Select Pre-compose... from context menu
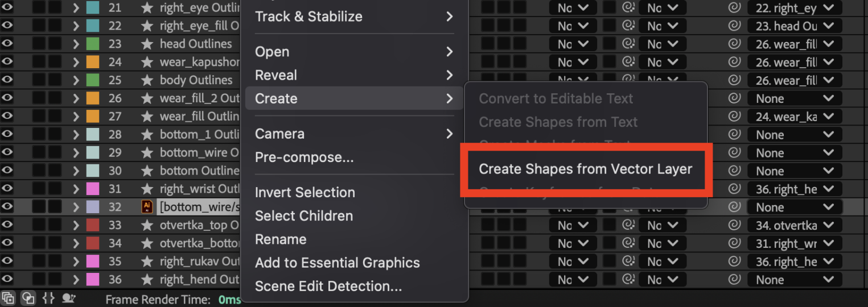 coord(304,157)
